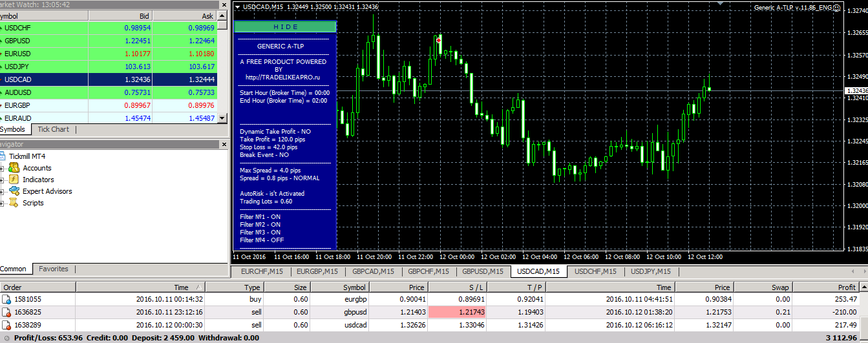Click the Profit/Loss: 653.96 summary text

(x=48, y=338)
